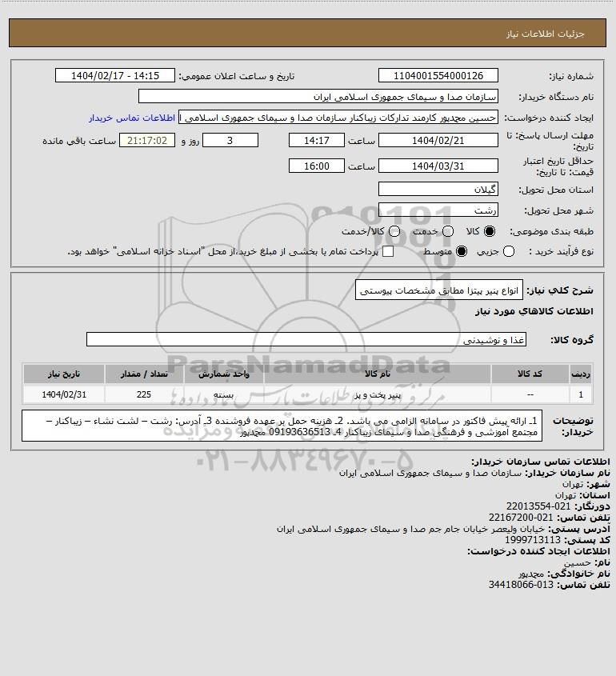Image resolution: width=616 pixels, height=676 pixels.
Task: Click the remaining days field showing 3
Action: (x=230, y=141)
